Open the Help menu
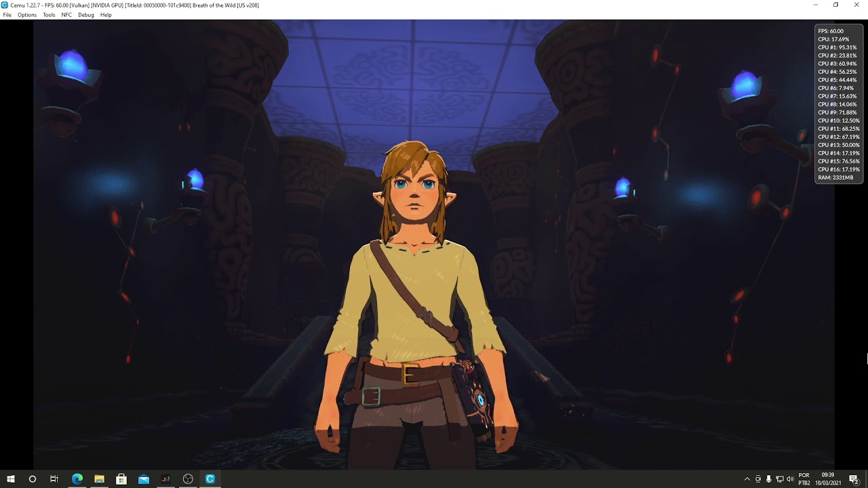The height and width of the screenshot is (488, 868). point(106,15)
